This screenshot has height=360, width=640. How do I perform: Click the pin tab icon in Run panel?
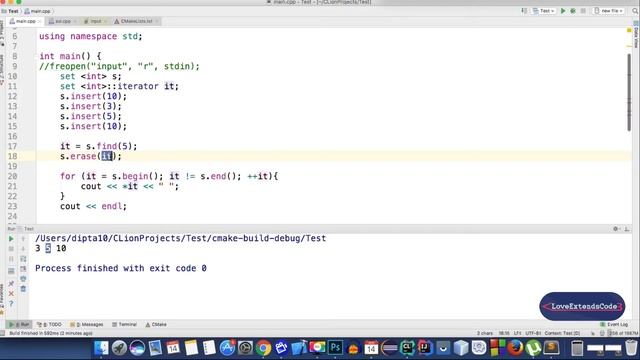(11, 284)
